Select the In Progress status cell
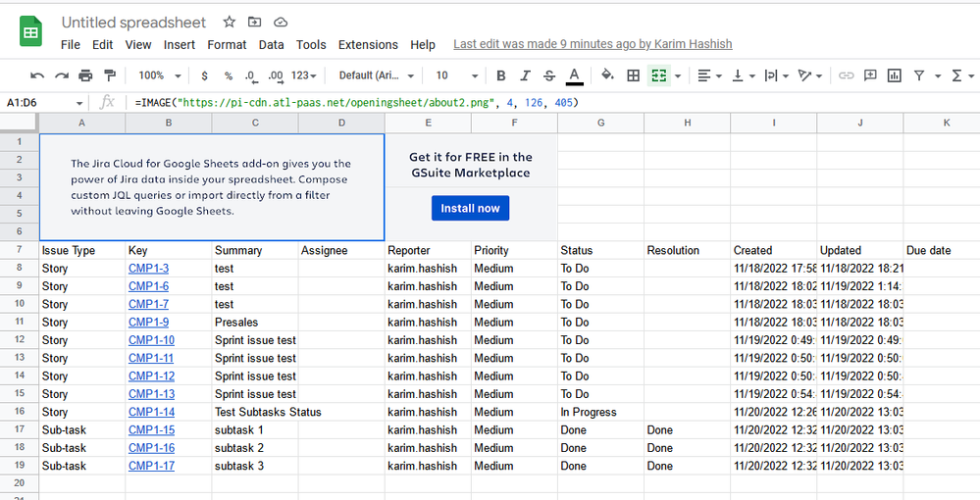The width and height of the screenshot is (980, 500). (x=600, y=413)
